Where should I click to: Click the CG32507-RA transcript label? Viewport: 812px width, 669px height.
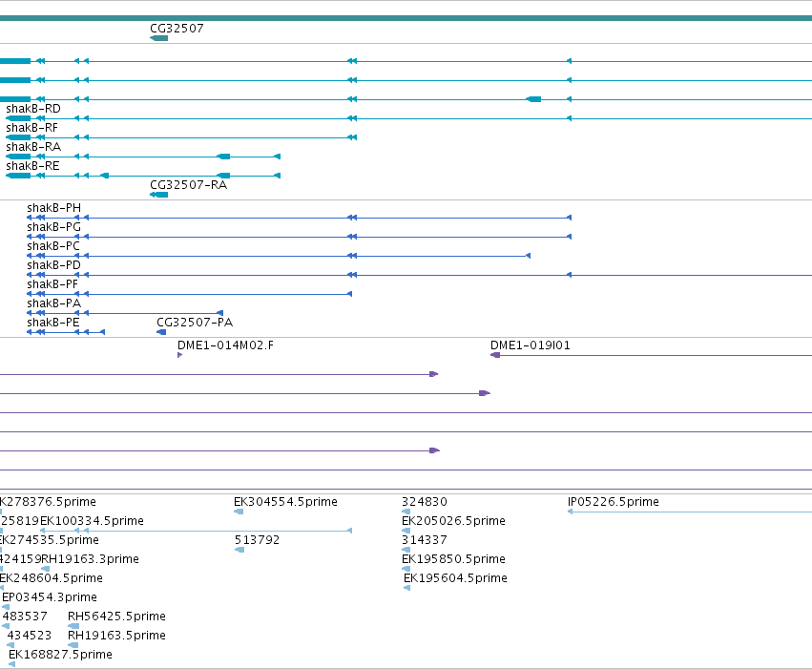(189, 185)
